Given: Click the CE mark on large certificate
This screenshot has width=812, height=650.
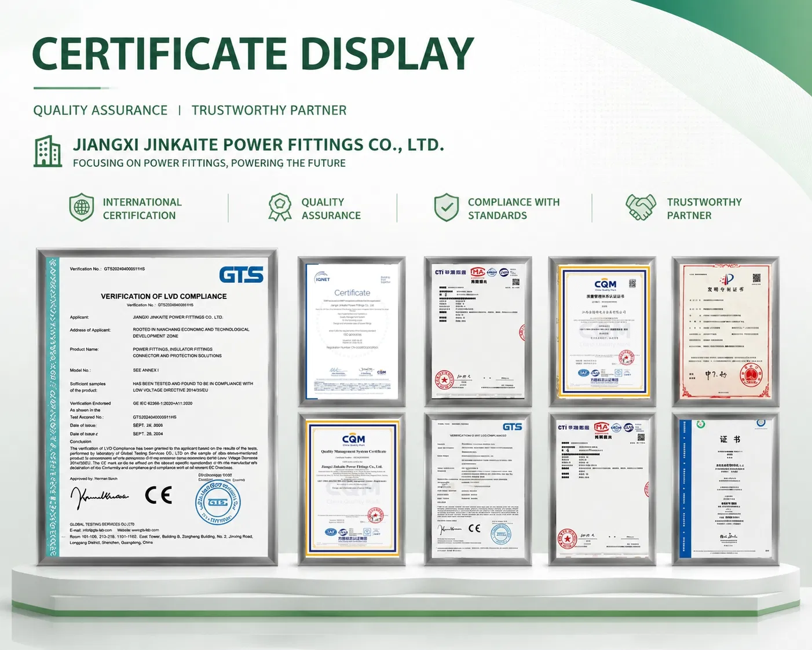Looking at the screenshot, I should (x=158, y=495).
